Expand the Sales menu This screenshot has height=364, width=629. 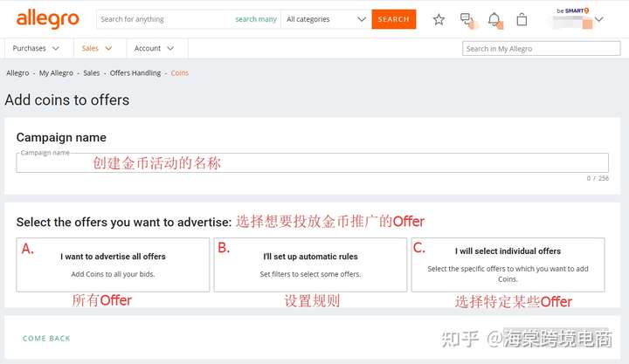pos(97,48)
